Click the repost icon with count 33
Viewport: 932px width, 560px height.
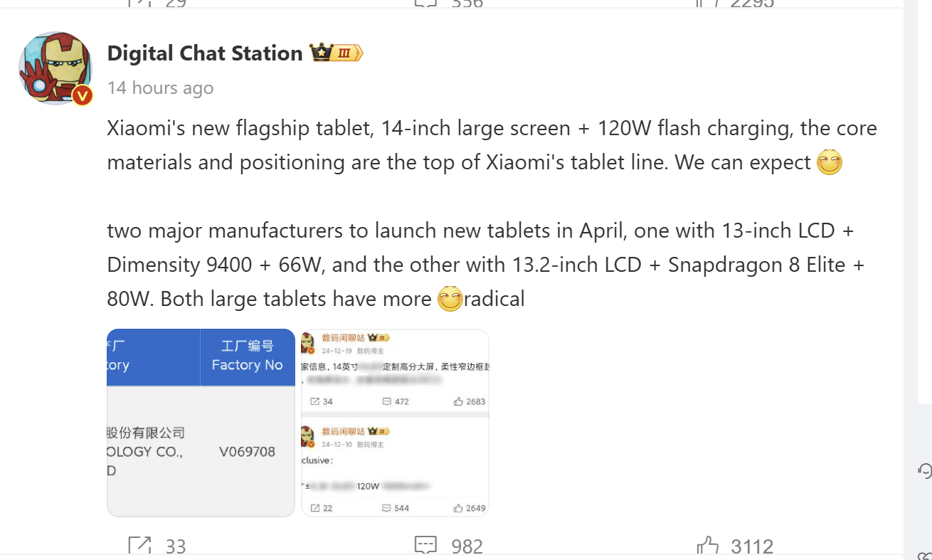click(140, 546)
